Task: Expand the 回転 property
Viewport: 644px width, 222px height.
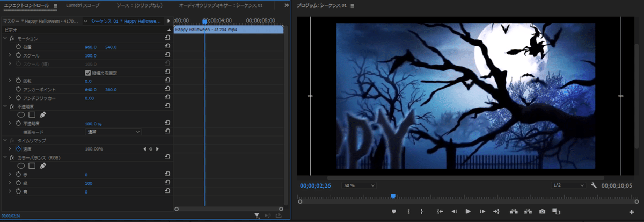Action: coord(10,81)
